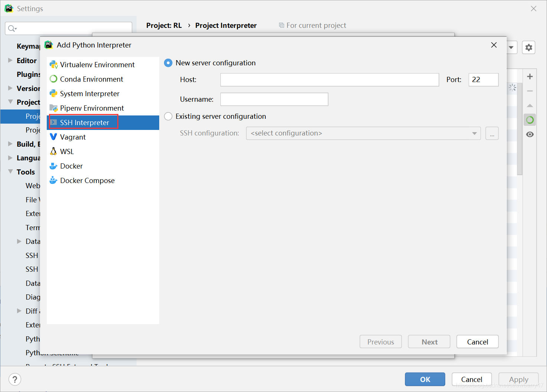Click the minus uninstall package icon
The width and height of the screenshot is (547, 392).
(530, 91)
